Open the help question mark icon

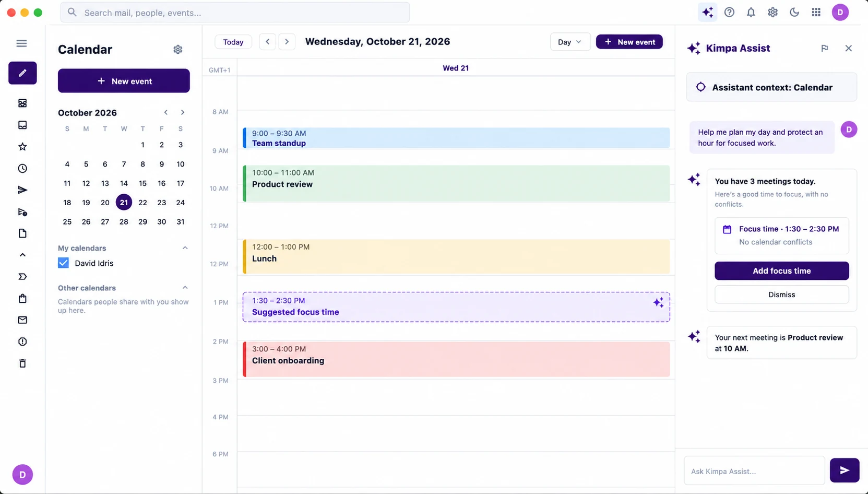coord(729,13)
